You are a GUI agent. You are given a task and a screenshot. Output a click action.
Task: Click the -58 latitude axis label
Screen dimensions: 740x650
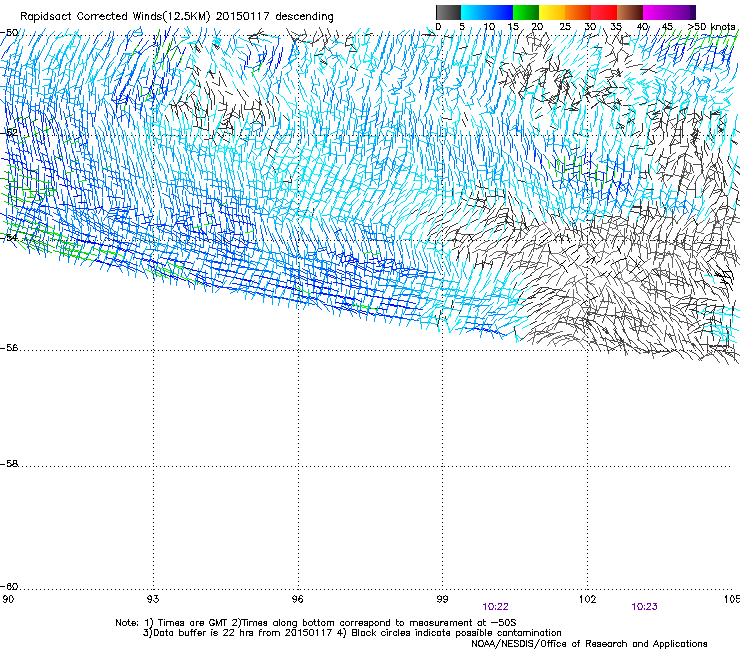[9, 464]
